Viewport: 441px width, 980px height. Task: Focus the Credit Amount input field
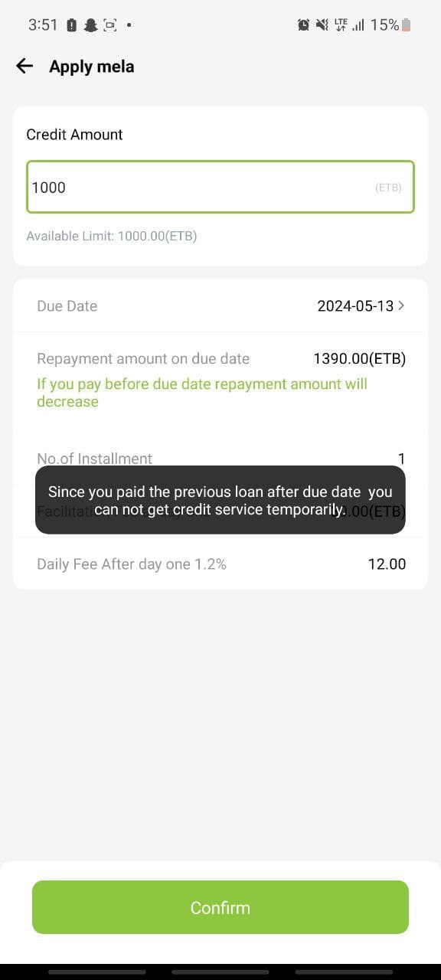220,187
